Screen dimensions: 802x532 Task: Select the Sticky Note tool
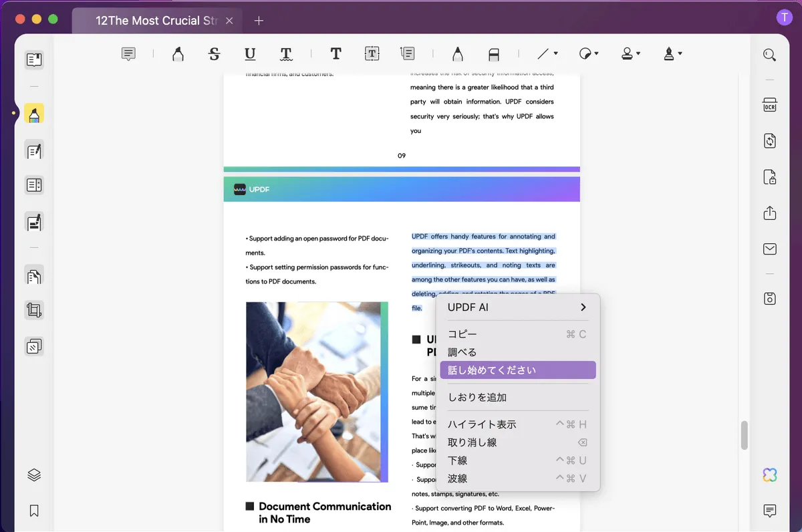[129, 54]
